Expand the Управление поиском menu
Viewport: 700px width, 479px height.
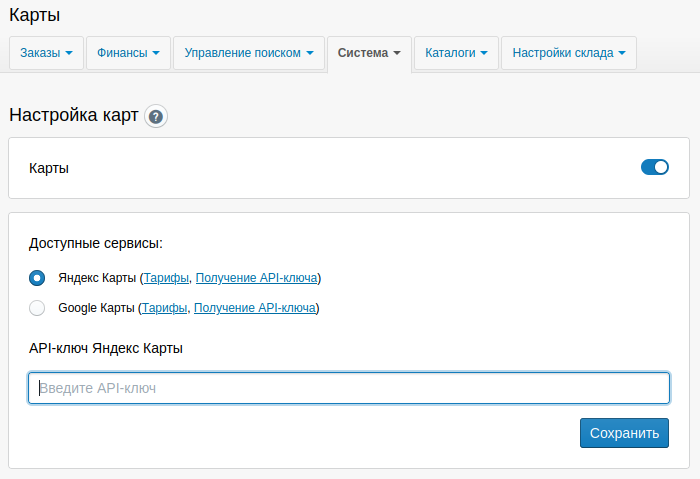coord(249,53)
